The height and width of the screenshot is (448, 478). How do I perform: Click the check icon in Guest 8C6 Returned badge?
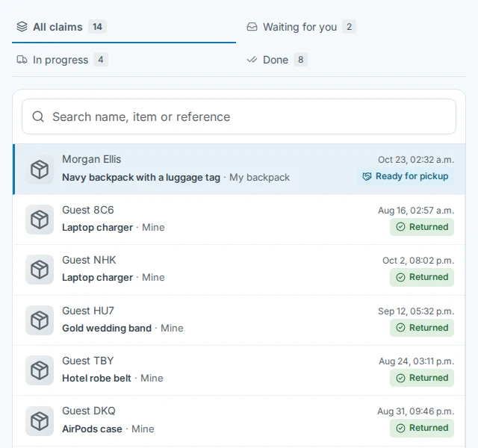(x=400, y=227)
